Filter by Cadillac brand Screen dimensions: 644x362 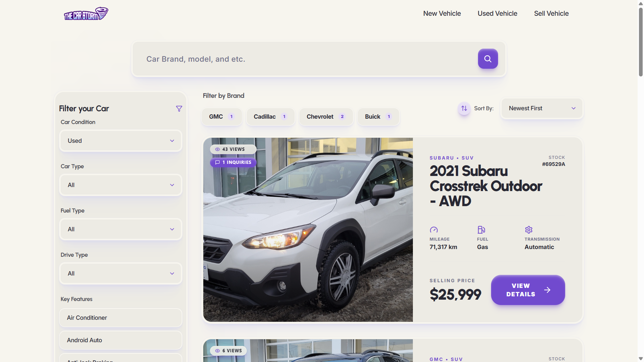(x=270, y=117)
